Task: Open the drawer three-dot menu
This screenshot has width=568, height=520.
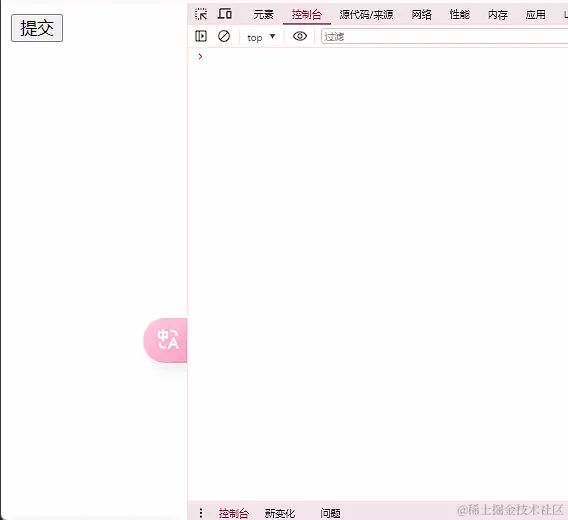Action: [x=201, y=513]
